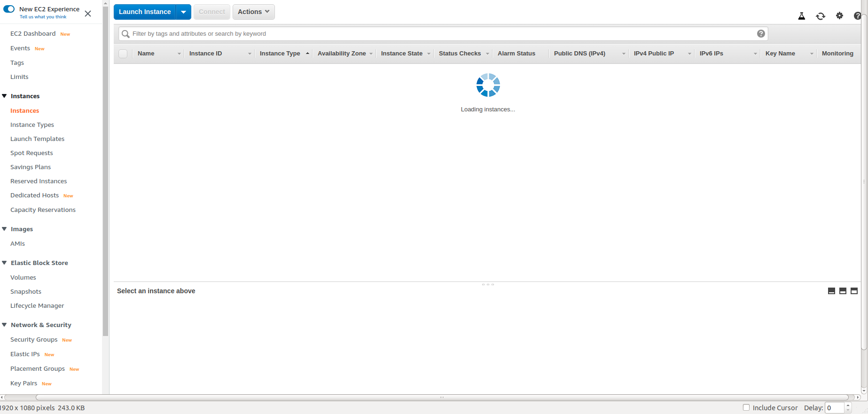
Task: Open Dedicated Hosts in the sidebar
Action: click(34, 195)
